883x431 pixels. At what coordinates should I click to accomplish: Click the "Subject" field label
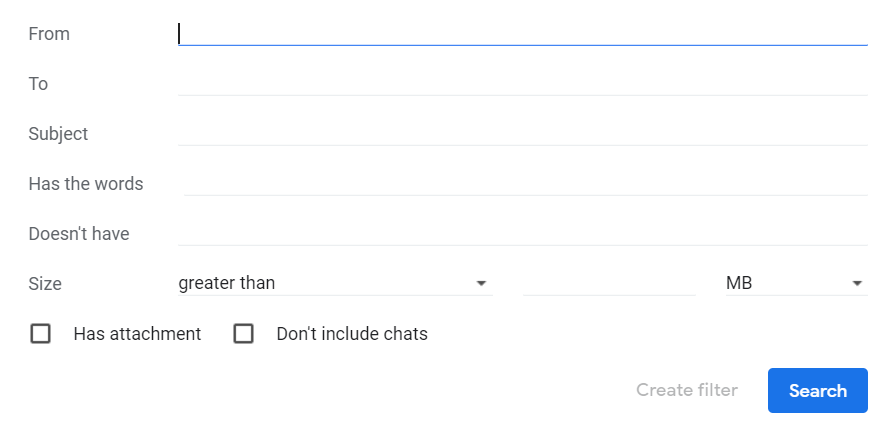58,134
